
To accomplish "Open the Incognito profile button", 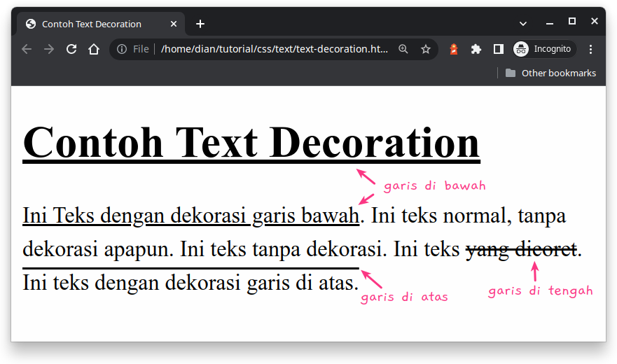I will click(545, 49).
